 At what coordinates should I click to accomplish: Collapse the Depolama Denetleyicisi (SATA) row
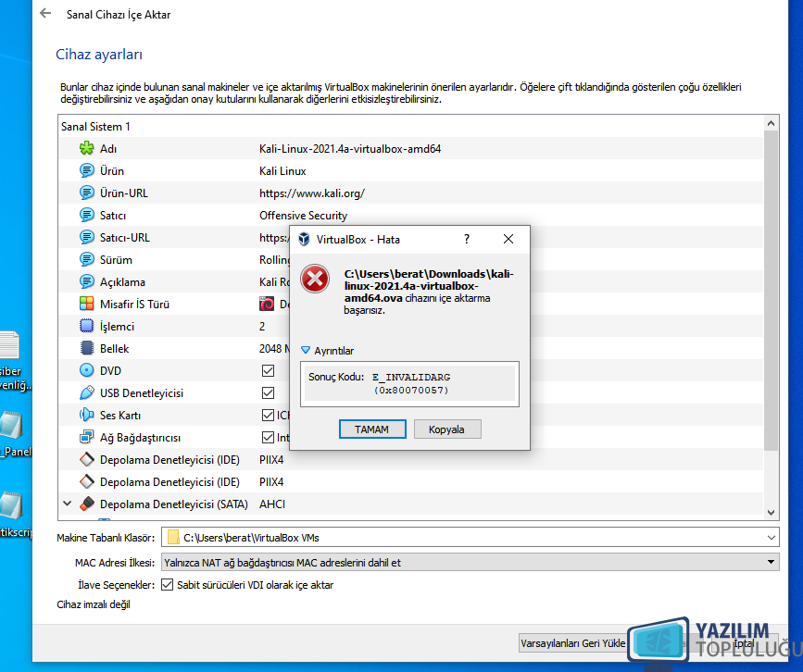[x=67, y=504]
